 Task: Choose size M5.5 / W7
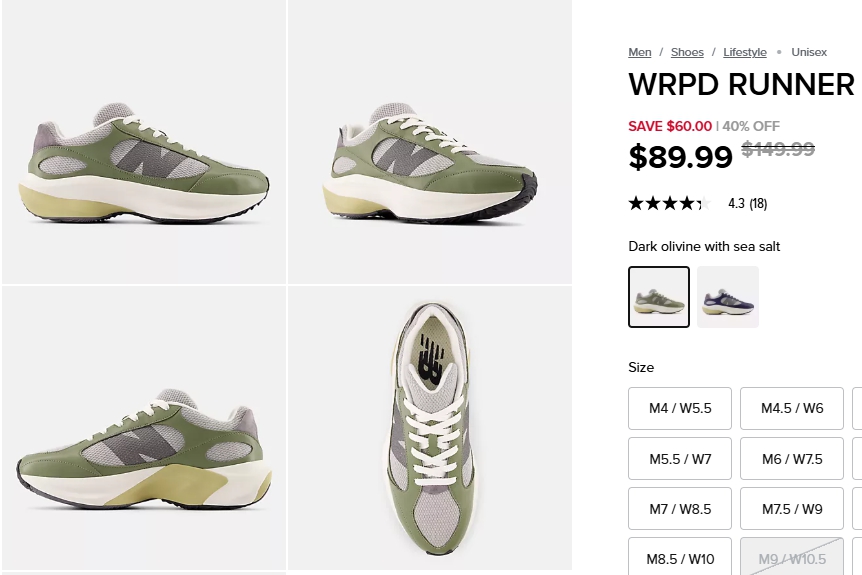click(x=680, y=458)
